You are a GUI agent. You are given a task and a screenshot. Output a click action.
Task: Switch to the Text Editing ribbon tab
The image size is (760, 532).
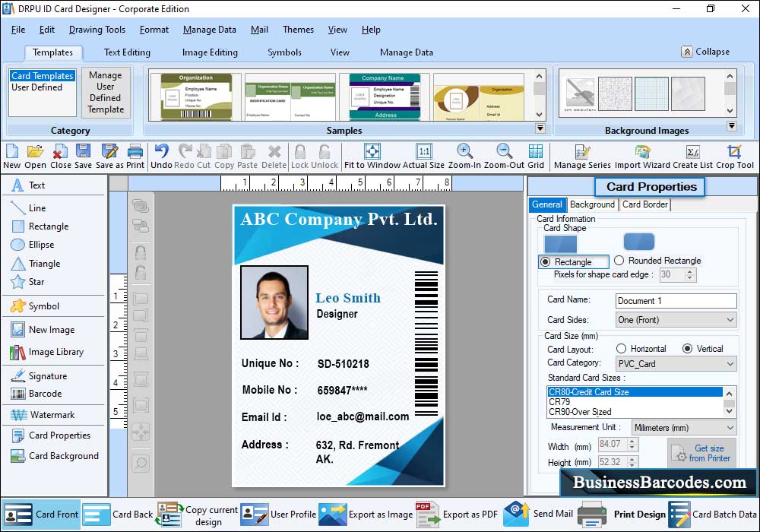click(x=127, y=52)
